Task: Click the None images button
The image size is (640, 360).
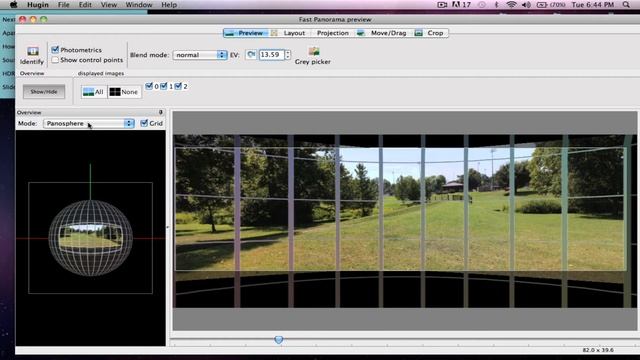Action: [x=124, y=92]
